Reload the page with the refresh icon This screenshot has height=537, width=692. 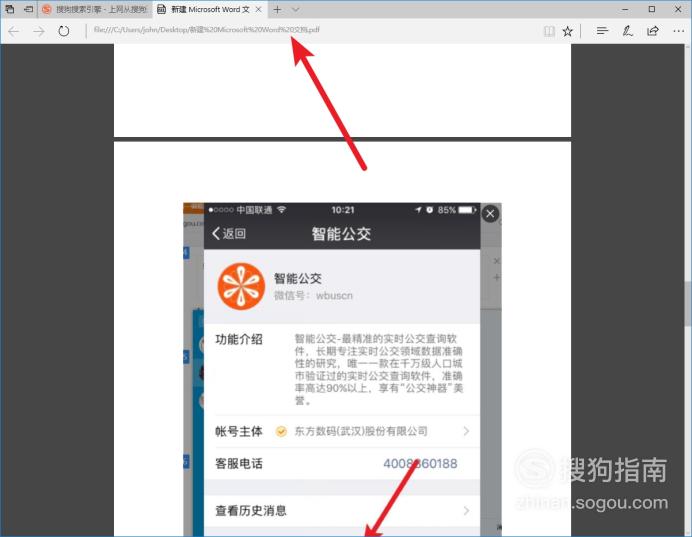click(64, 31)
